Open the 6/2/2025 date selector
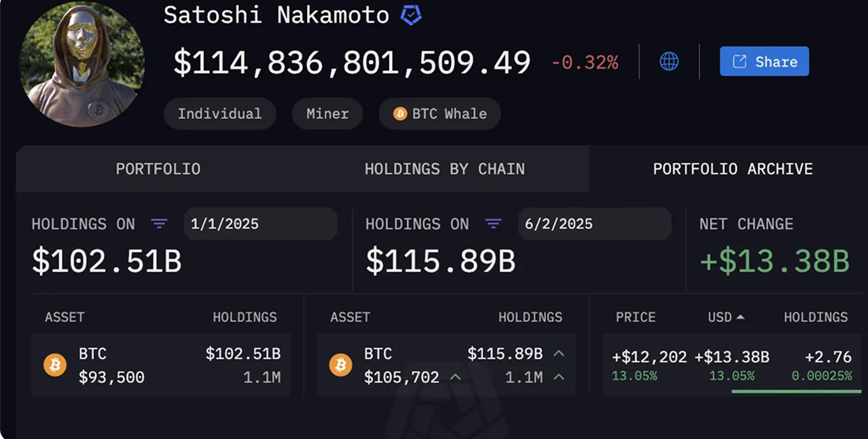 tap(594, 224)
